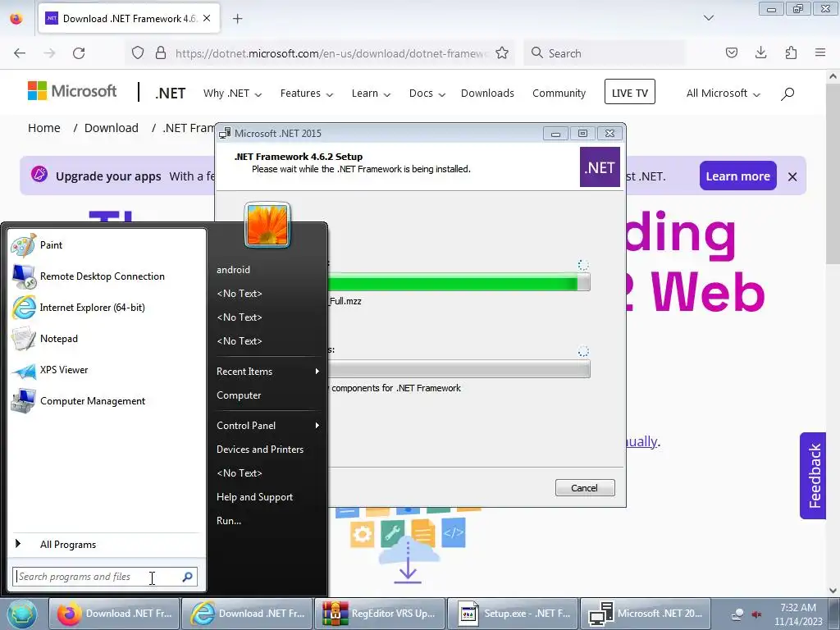Image resolution: width=840 pixels, height=630 pixels.
Task: Switch to Internet Explorer taskbar button
Action: (x=246, y=614)
